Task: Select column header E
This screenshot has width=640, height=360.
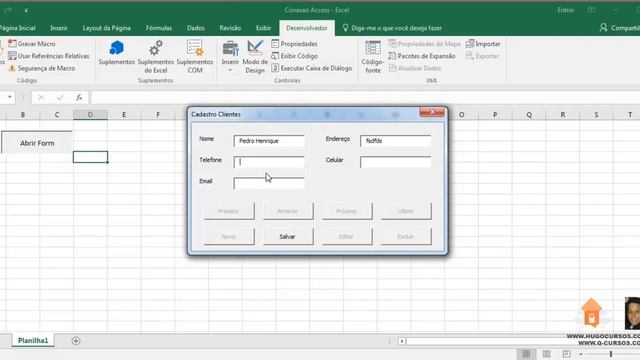Action: click(x=124, y=115)
